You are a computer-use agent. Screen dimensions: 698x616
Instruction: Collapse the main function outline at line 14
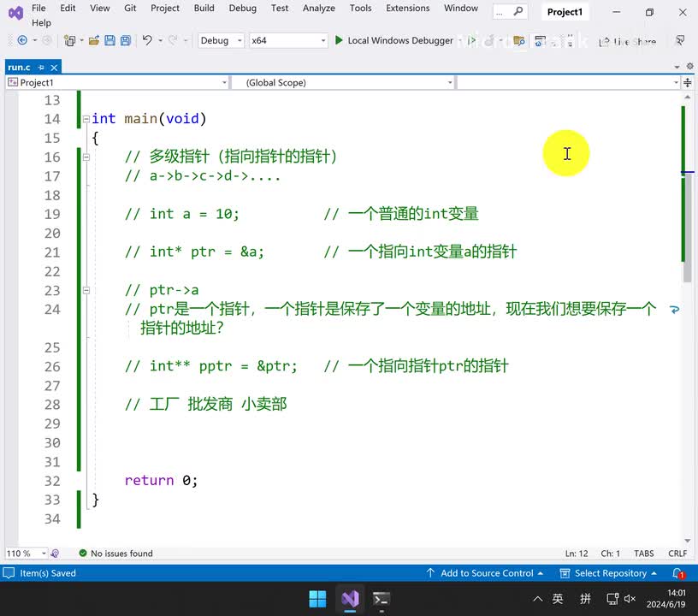pos(86,119)
